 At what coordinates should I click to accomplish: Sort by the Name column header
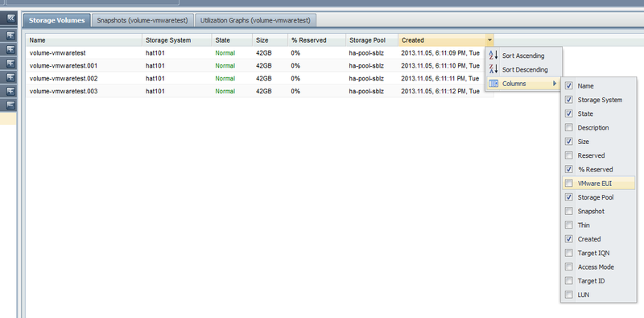[x=85, y=40]
